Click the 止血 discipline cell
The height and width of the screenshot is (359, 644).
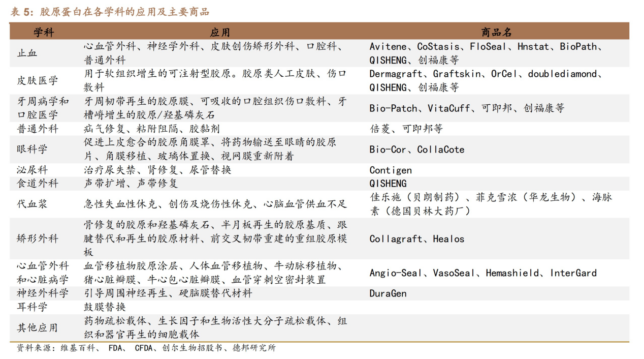(27, 53)
